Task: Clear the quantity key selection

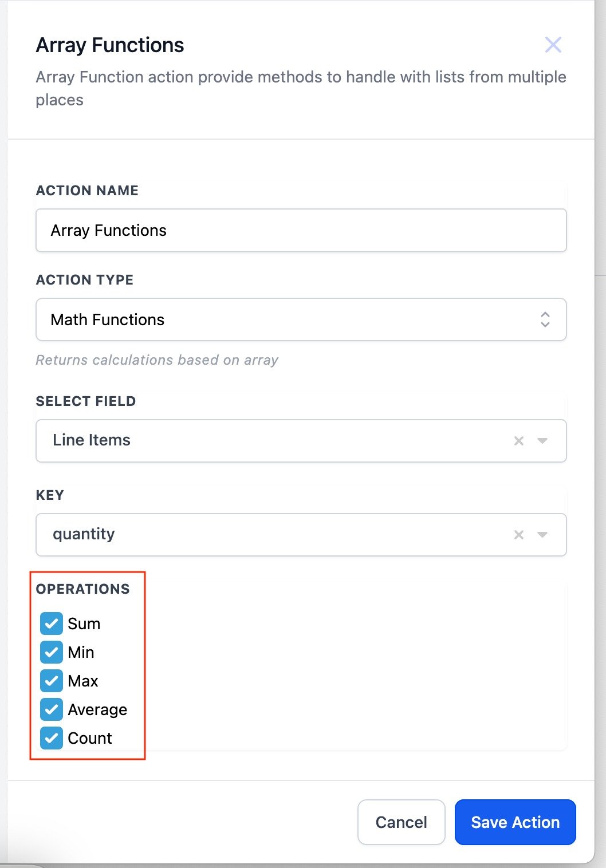Action: coord(519,535)
